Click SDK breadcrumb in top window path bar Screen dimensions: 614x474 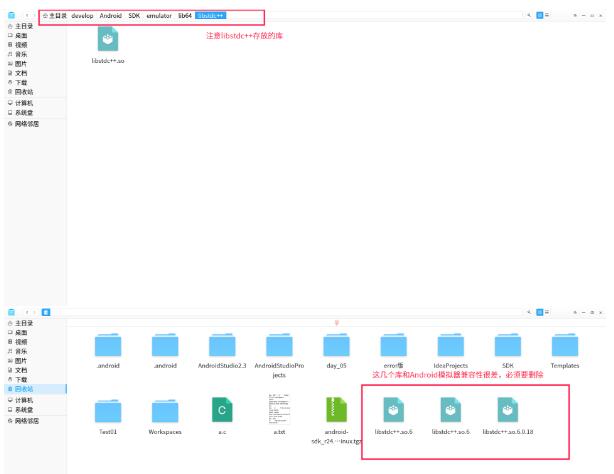click(x=134, y=16)
